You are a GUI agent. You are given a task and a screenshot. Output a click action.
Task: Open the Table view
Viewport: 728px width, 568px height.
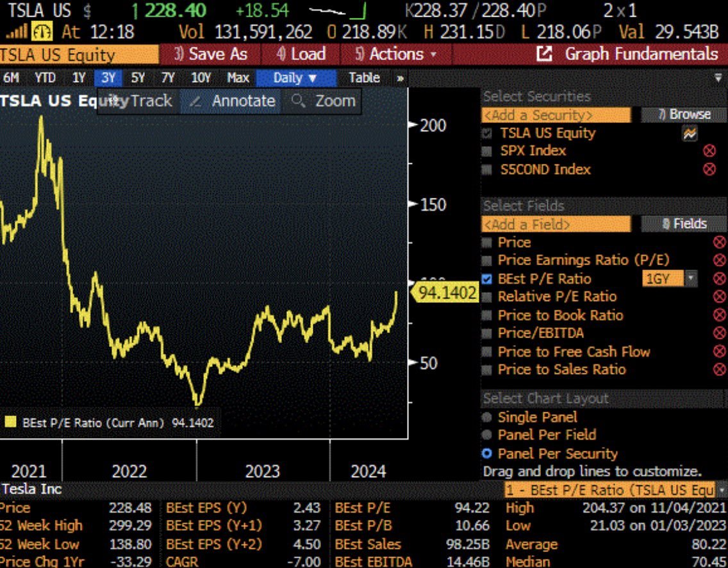(365, 78)
